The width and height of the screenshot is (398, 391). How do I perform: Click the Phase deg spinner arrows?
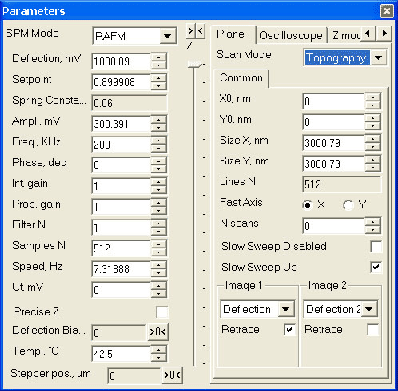(159, 165)
